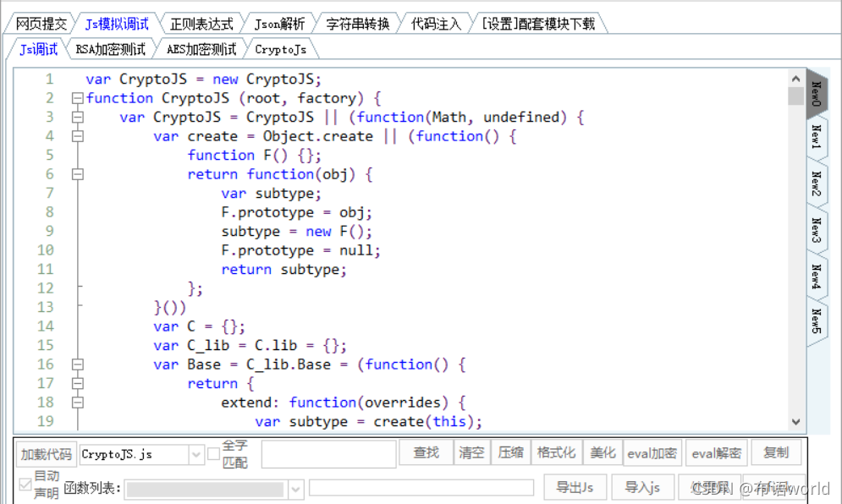Click 'F.prototype = null;' on line 10
The width and height of the screenshot is (842, 504).
pos(300,250)
